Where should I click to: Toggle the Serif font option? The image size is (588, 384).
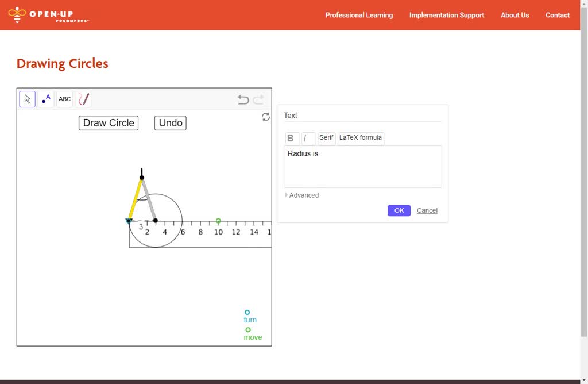point(326,138)
